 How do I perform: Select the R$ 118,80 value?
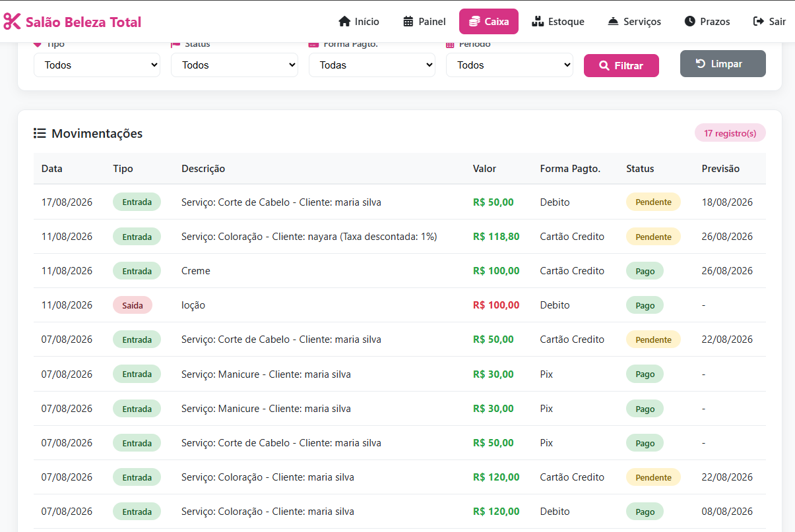[x=496, y=237]
